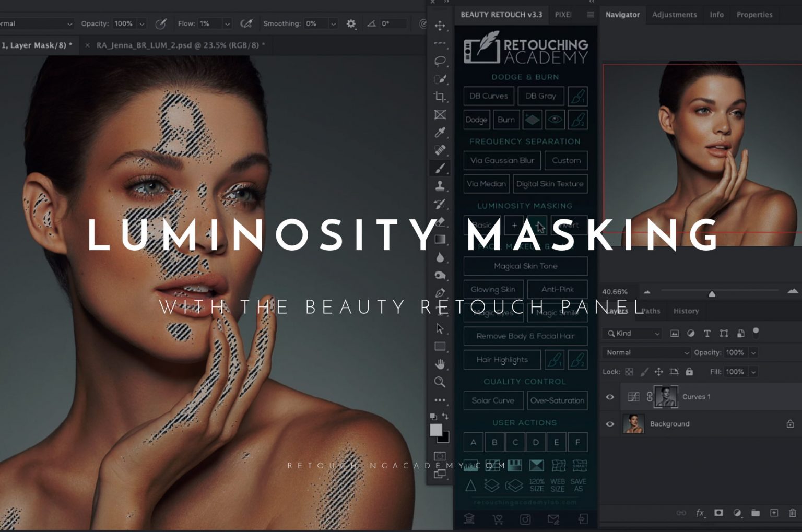
Task: Open the Instagram icon in the Beauty Retouch panel
Action: coord(526,519)
